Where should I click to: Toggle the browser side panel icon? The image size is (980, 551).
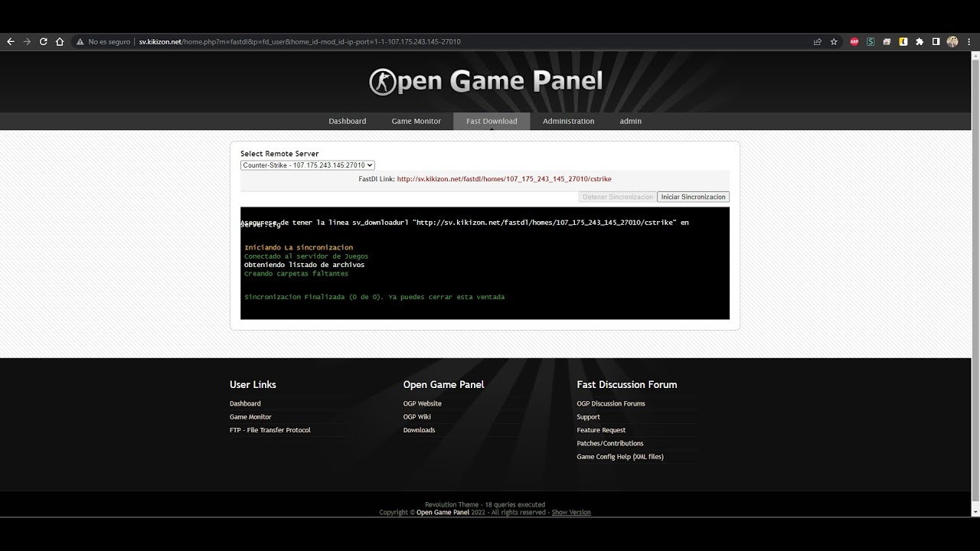936,41
